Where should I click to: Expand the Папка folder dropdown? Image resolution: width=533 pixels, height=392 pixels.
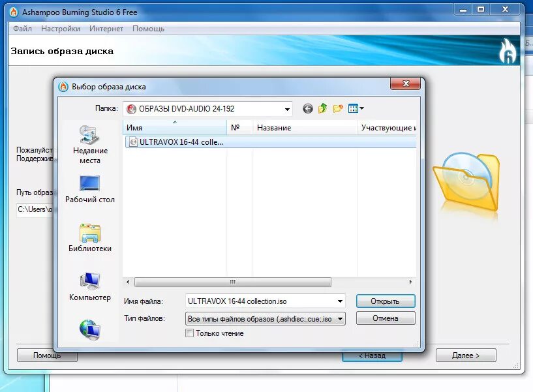pyautogui.click(x=287, y=109)
